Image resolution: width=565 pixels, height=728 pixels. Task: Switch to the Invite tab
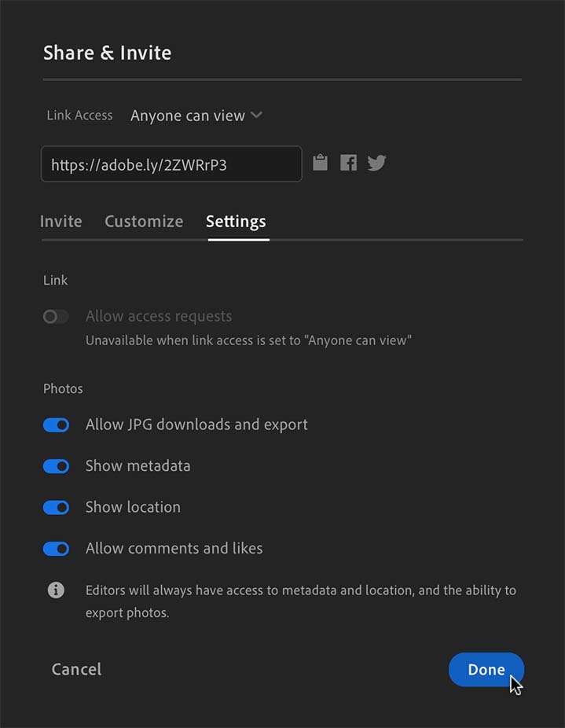point(61,221)
